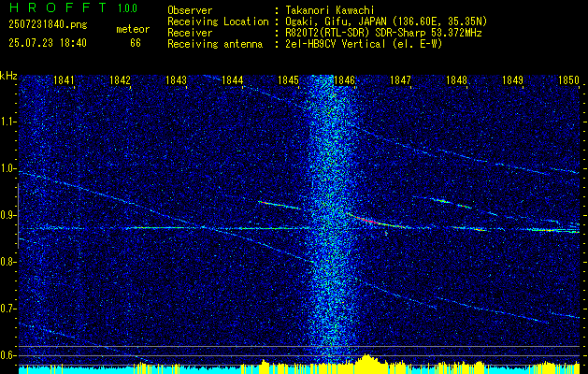The image size is (588, 374).
Task: Click the meteor count label
Action: coord(133,29)
